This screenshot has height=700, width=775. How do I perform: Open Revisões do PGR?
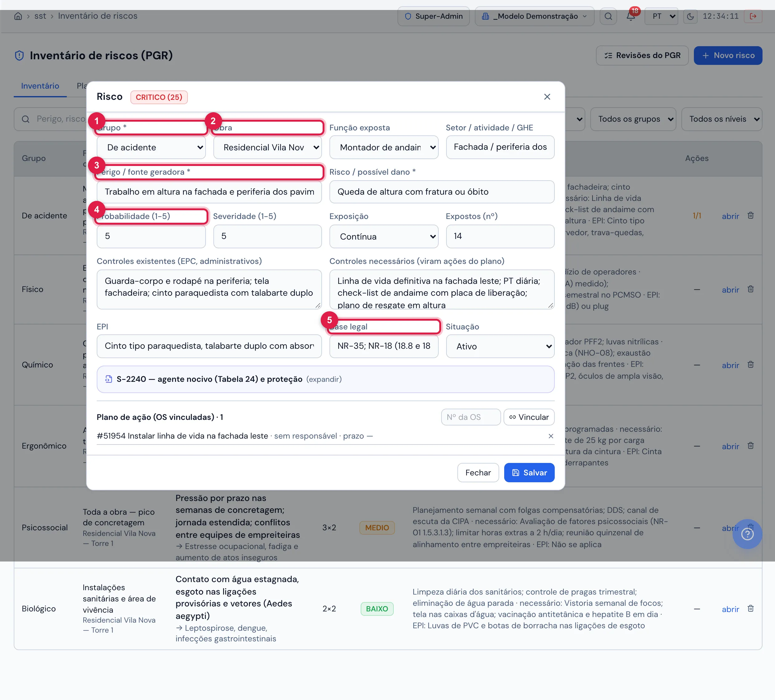(642, 55)
